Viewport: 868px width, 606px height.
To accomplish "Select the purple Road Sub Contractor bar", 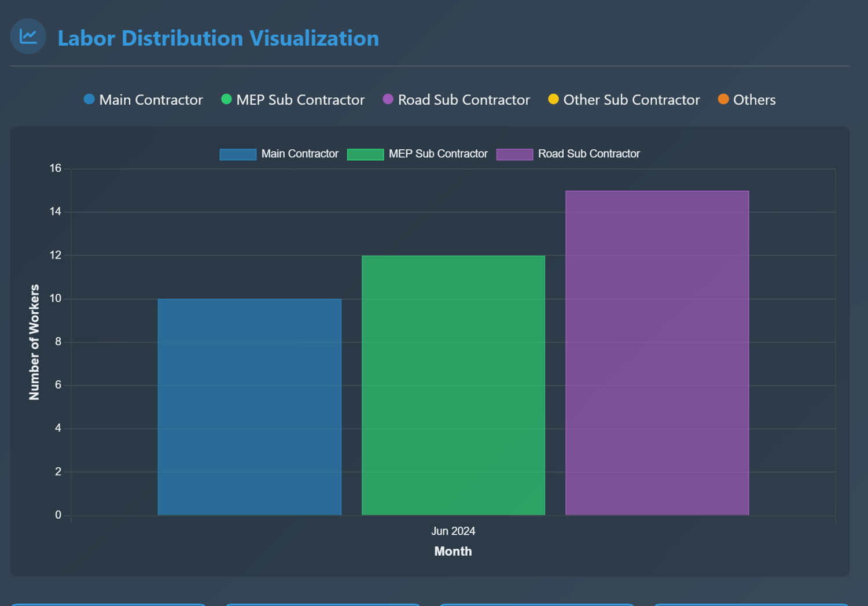I will click(657, 353).
